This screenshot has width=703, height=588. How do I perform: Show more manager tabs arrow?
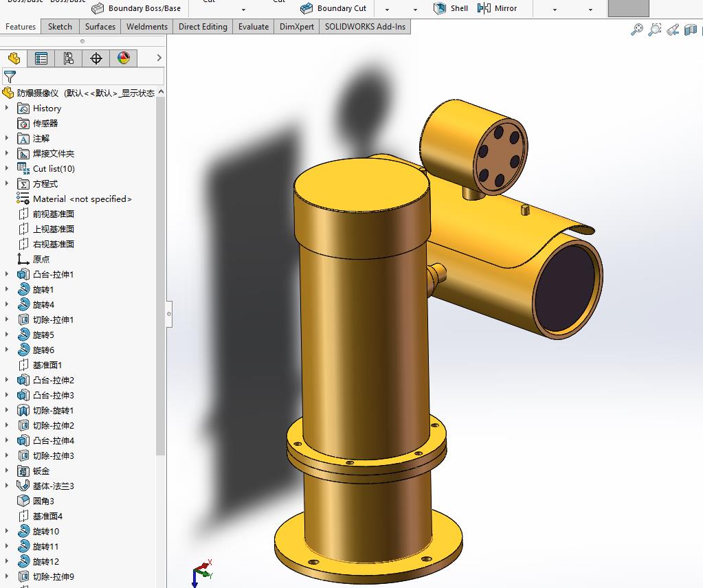pyautogui.click(x=159, y=58)
